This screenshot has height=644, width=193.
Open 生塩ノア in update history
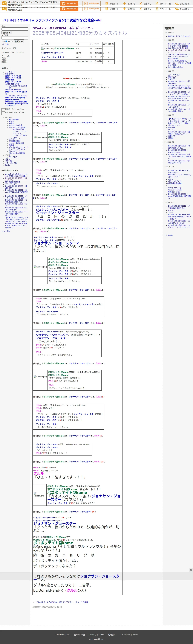[x=171, y=79]
